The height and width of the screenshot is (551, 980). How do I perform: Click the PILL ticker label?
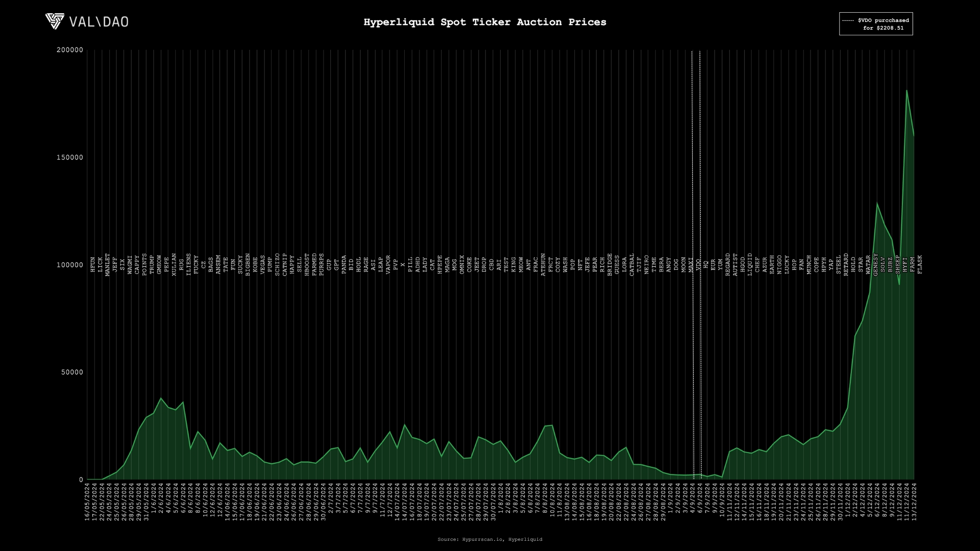tap(410, 265)
